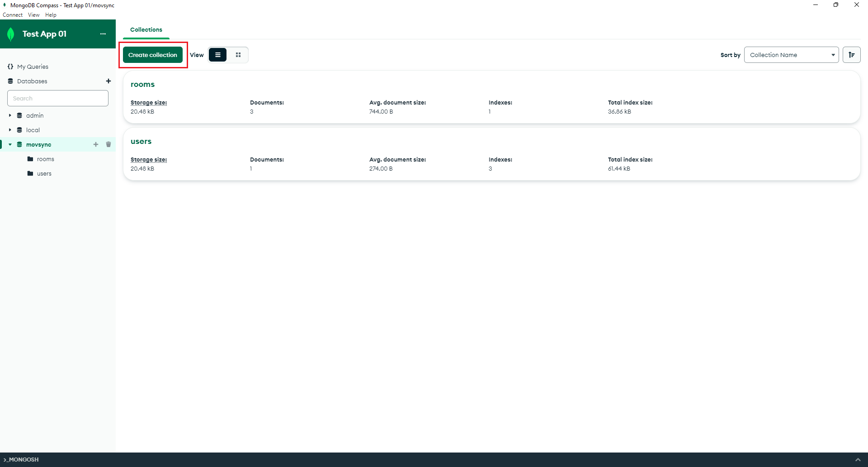Viewport: 868px width, 467px height.
Task: Select the local database
Action: 33,130
